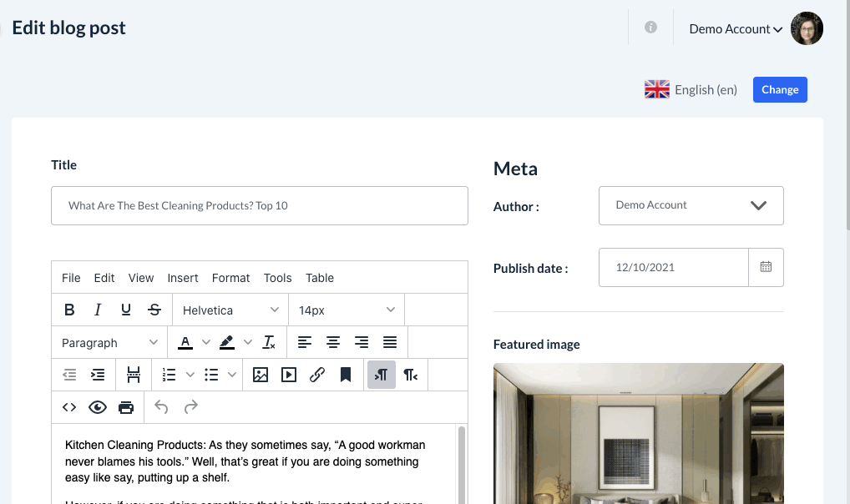Click the Publish date field

point(674,267)
